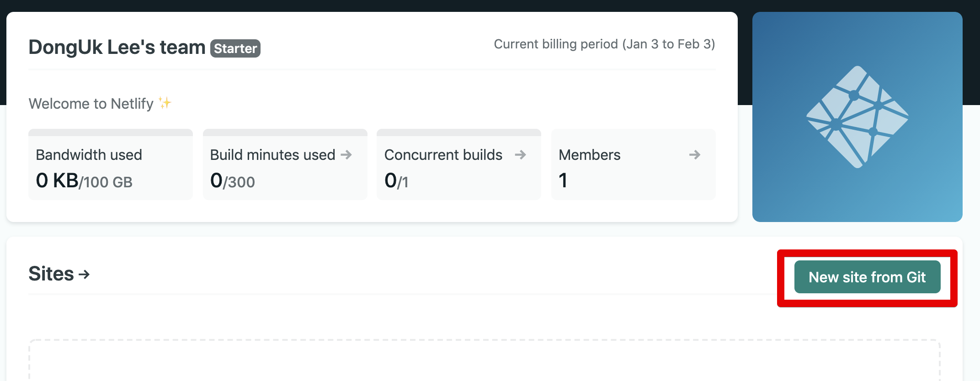
Task: Click the New site from Git button
Action: pyautogui.click(x=867, y=277)
